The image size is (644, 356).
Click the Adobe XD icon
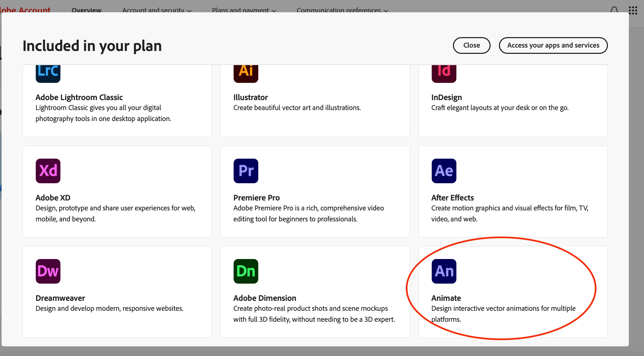48,171
